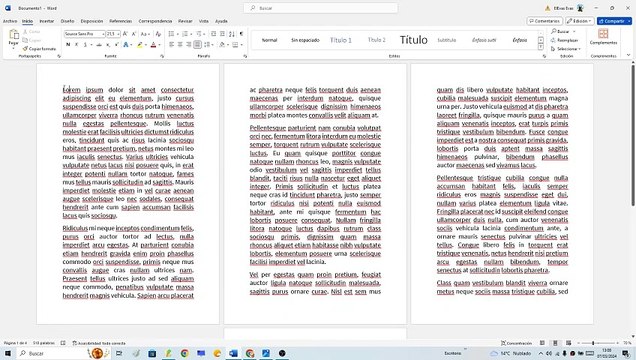Screen dimensions: 636x360
Task: Toggle justified alignment
Action: pyautogui.click(x=198, y=45)
